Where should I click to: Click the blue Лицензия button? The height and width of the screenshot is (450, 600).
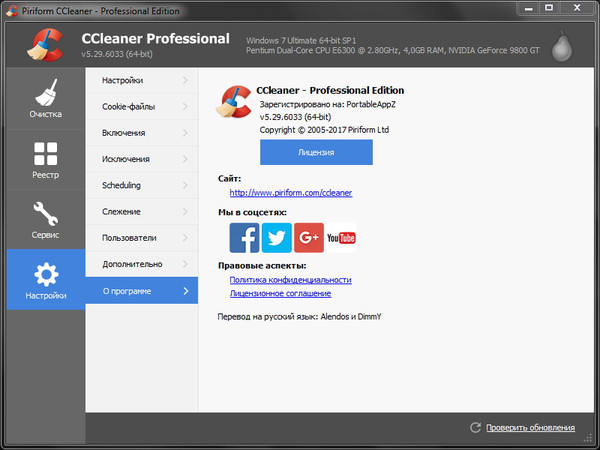(316, 152)
